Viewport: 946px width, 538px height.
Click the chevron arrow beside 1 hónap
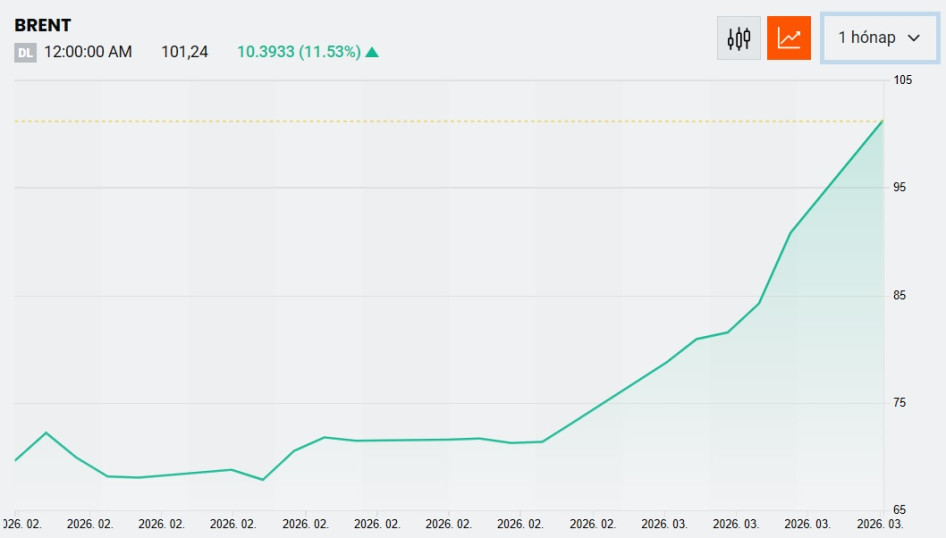tap(913, 38)
